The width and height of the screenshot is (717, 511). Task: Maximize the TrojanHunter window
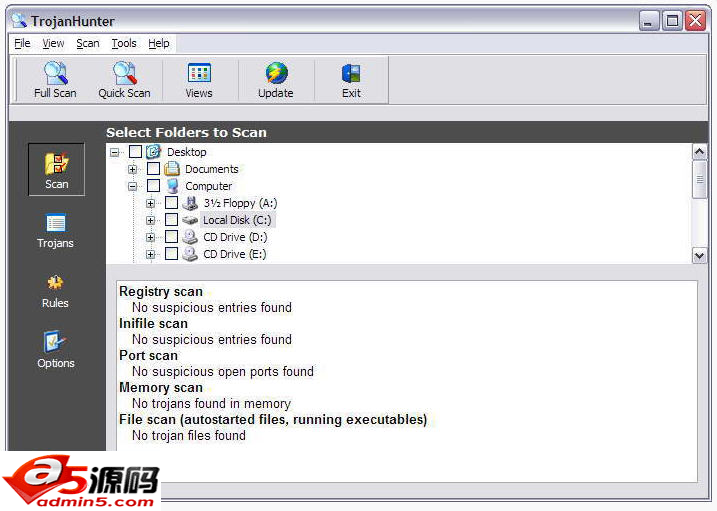point(672,21)
